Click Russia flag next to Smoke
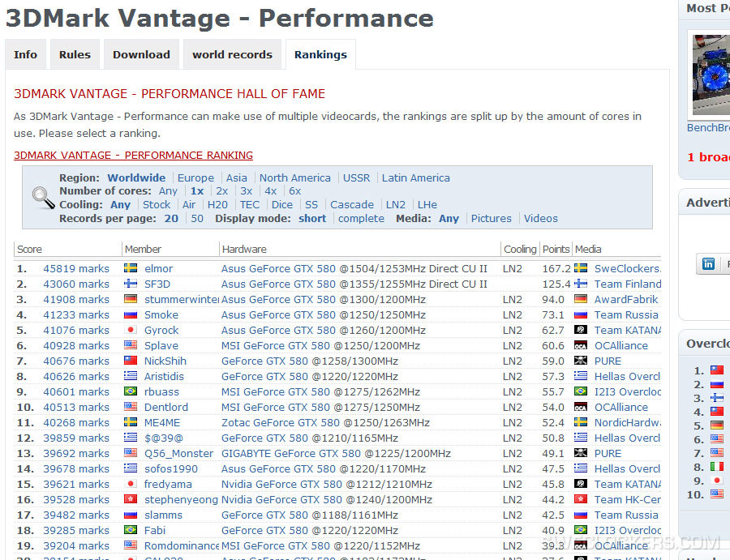 (x=131, y=314)
